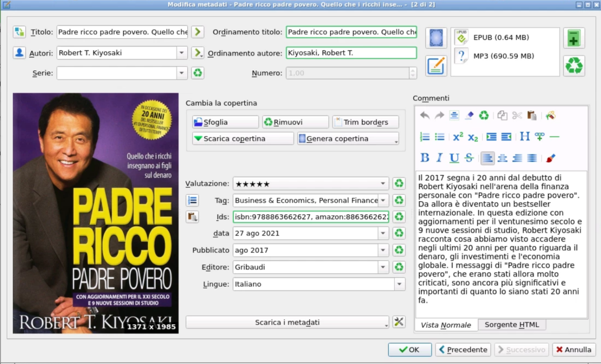Click green arrow to generate author sort
This screenshot has height=364, width=601.
198,53
